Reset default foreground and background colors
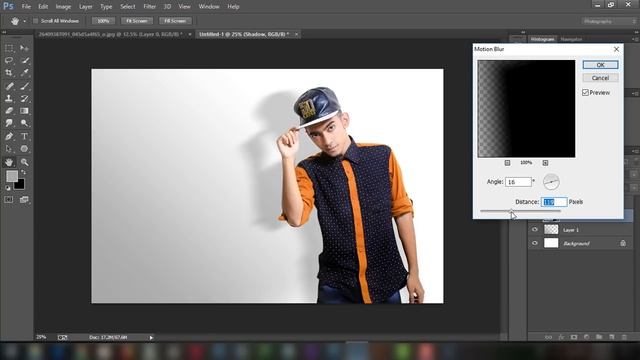 (7, 188)
